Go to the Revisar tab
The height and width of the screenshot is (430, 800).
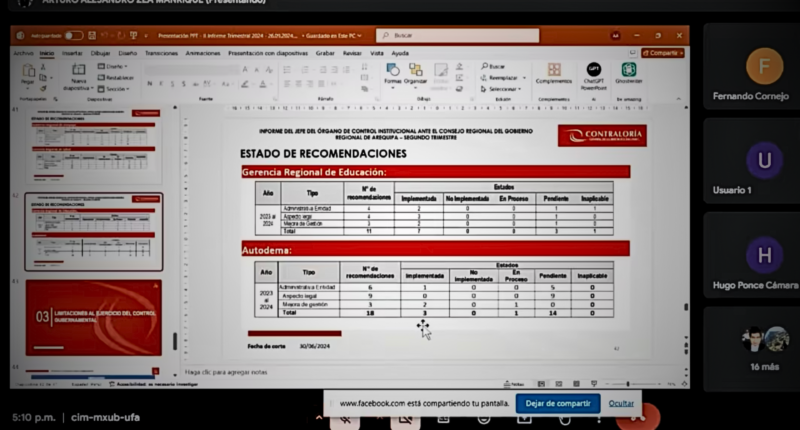(x=352, y=53)
